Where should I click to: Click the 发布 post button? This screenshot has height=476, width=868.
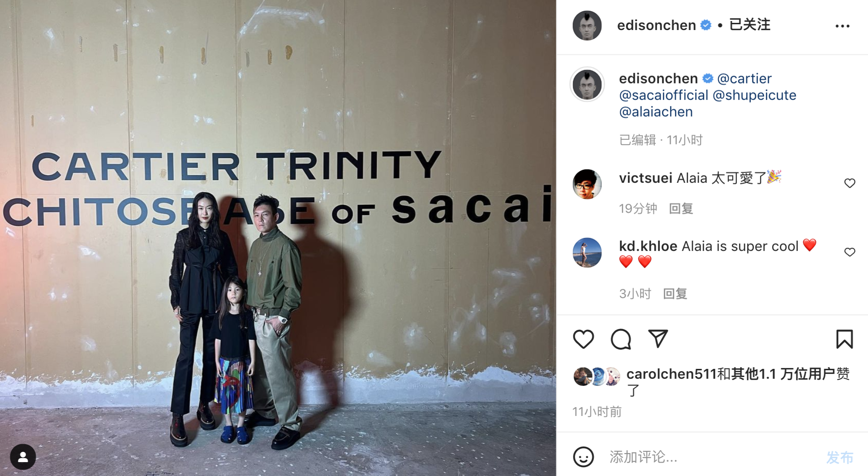pos(840,457)
